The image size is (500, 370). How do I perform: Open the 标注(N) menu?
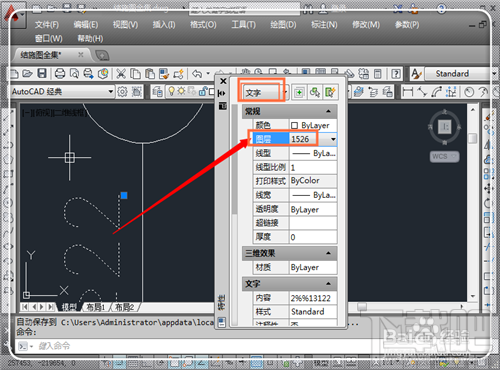click(324, 25)
